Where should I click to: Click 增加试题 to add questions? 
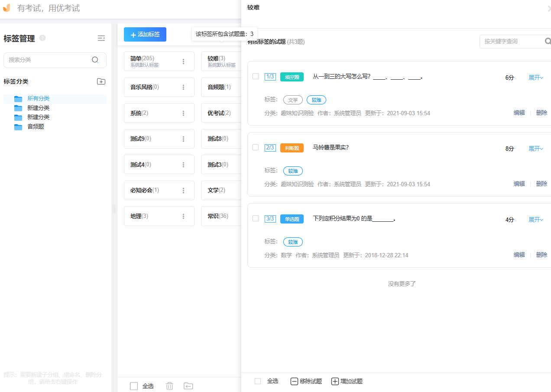348,381
